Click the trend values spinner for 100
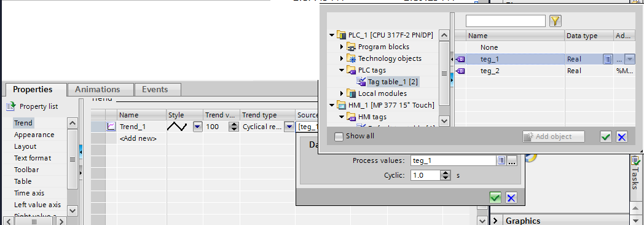644x225 pixels. pyautogui.click(x=234, y=127)
